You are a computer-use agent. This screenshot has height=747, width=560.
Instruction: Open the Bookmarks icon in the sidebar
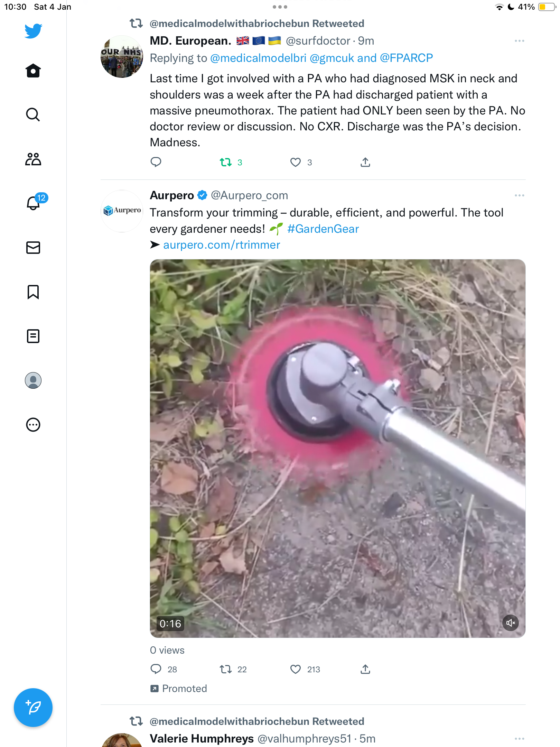pos(33,292)
